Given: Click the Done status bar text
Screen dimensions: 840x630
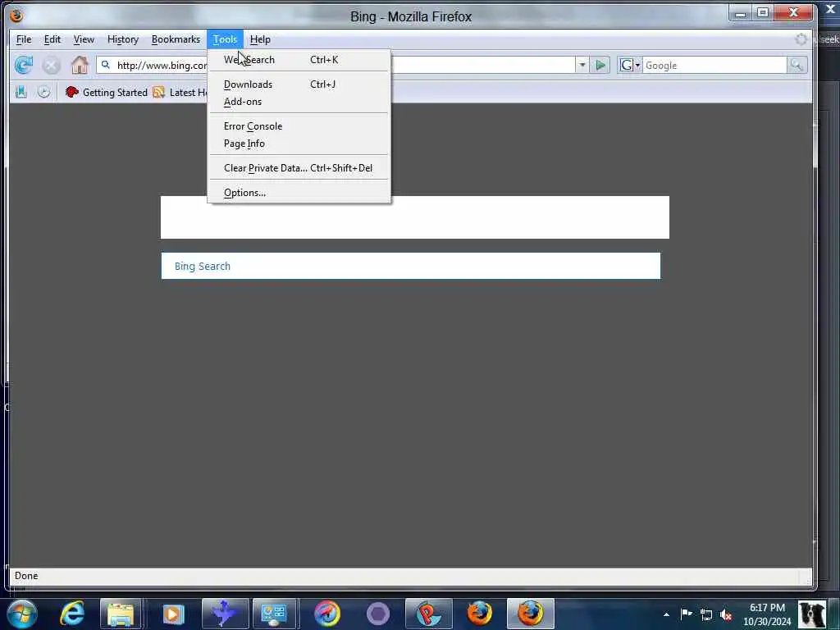Looking at the screenshot, I should click(26, 576).
